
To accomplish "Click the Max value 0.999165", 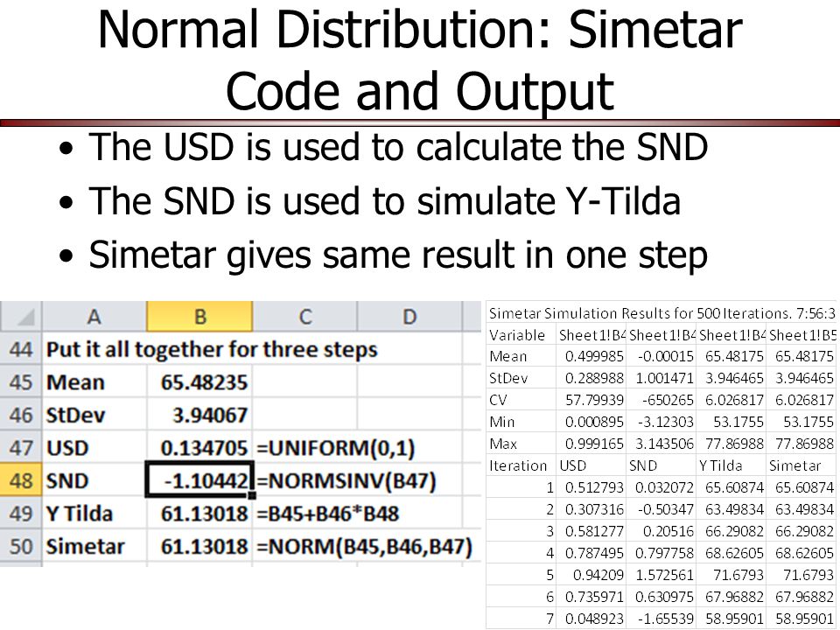I will point(594,444).
